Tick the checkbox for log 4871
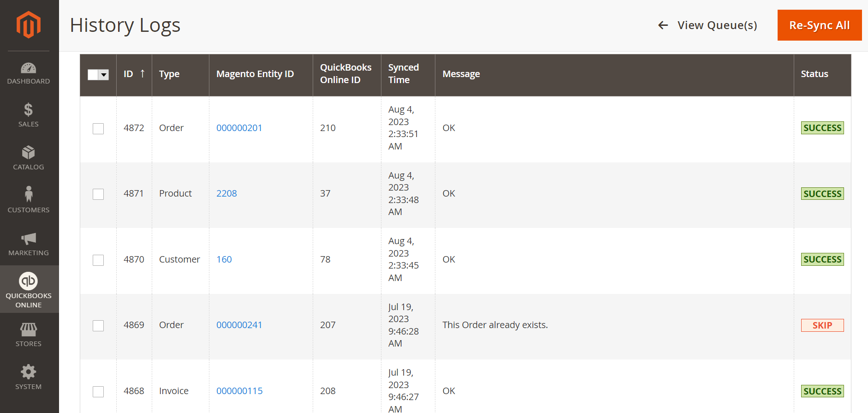The image size is (868, 413). (x=98, y=194)
